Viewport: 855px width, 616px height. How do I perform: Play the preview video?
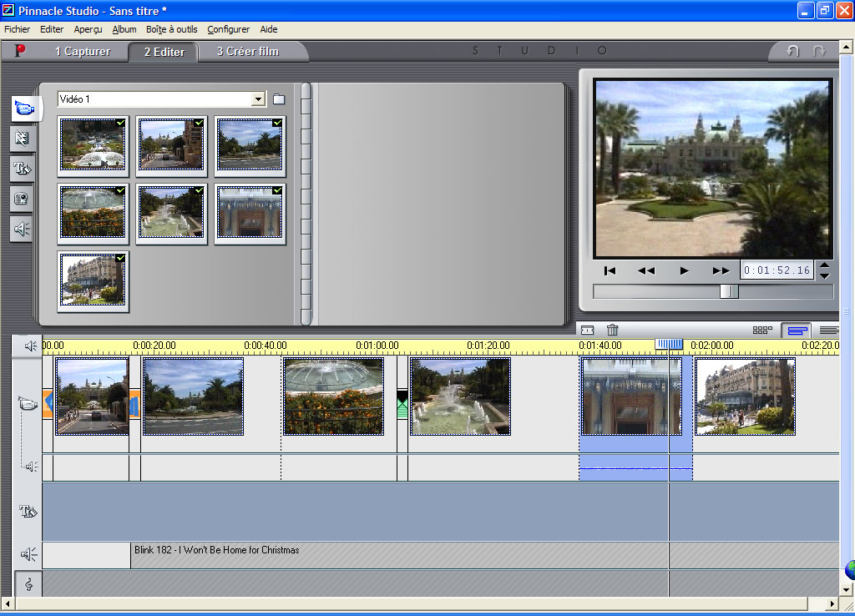point(684,271)
